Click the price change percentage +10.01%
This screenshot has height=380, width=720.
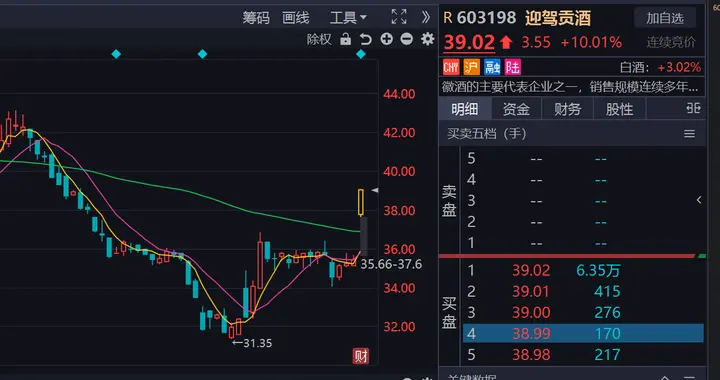coord(591,43)
